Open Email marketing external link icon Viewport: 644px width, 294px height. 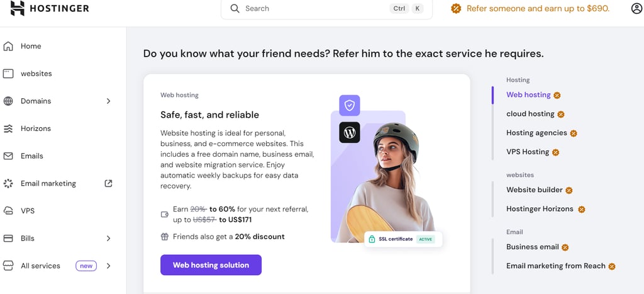pyautogui.click(x=108, y=183)
